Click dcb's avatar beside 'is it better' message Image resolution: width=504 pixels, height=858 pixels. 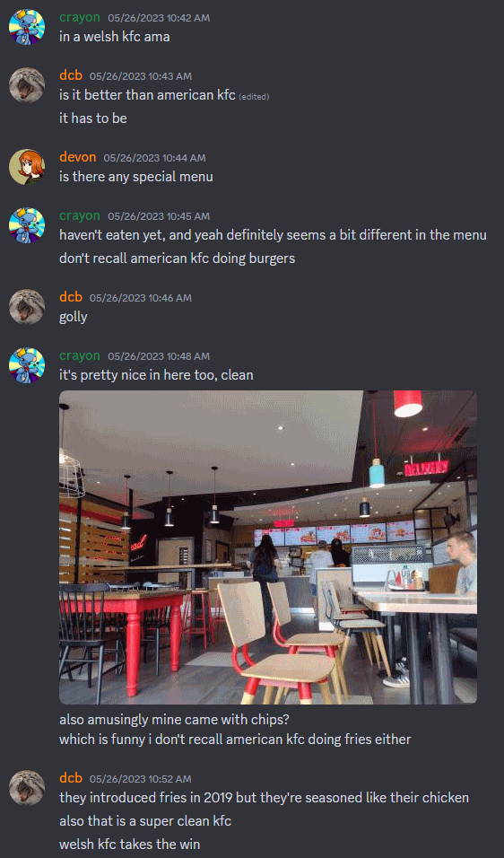(x=27, y=85)
